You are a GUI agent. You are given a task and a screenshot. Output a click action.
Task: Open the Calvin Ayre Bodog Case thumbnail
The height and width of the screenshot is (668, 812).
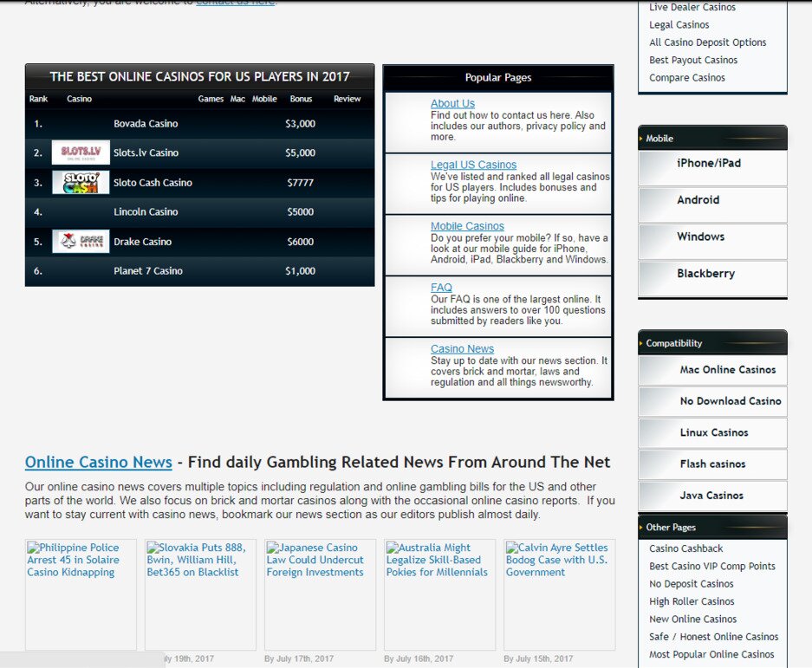[x=559, y=594]
